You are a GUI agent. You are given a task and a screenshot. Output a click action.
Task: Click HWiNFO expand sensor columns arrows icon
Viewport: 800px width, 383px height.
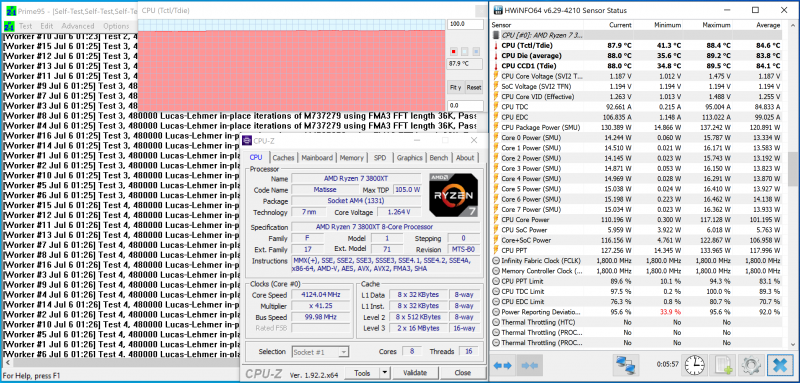click(x=503, y=365)
